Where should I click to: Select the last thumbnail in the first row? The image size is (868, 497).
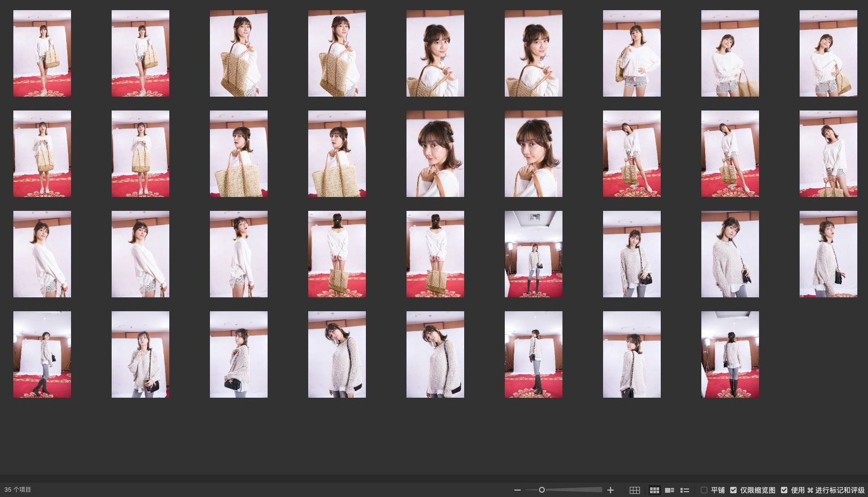pyautogui.click(x=828, y=53)
